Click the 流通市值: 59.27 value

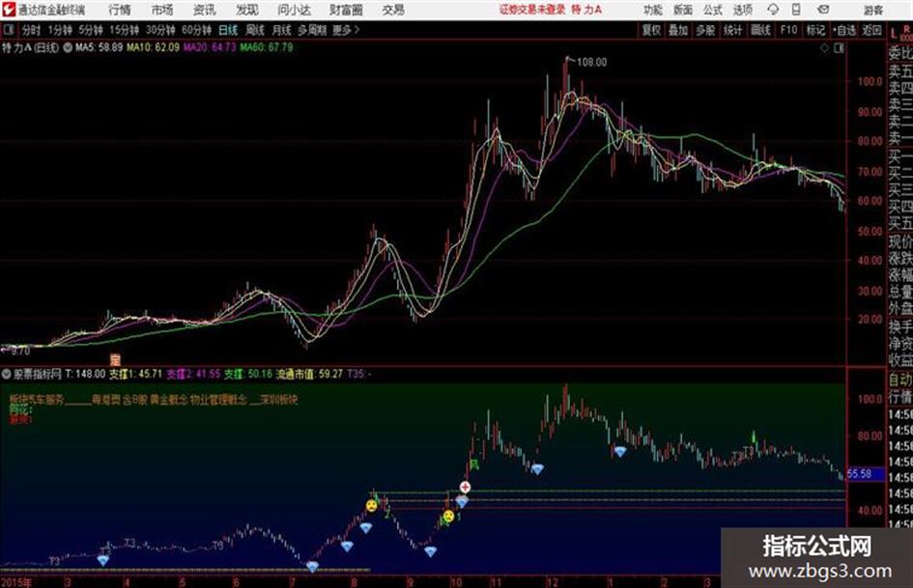coord(309,375)
